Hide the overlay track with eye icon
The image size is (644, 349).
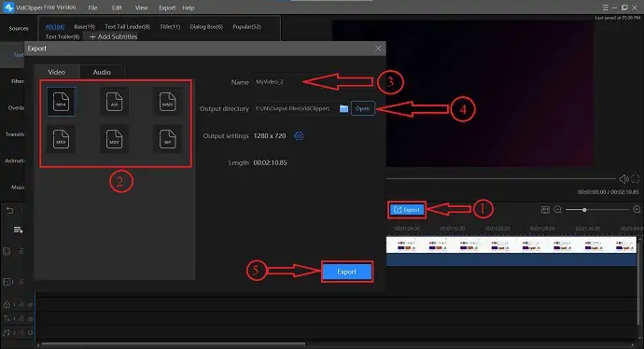click(31, 304)
